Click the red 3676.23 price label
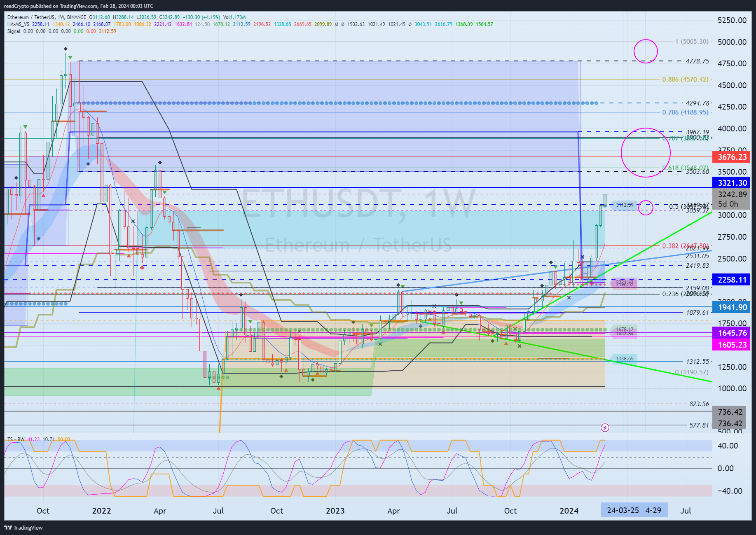The height and width of the screenshot is (535, 756). (x=732, y=157)
